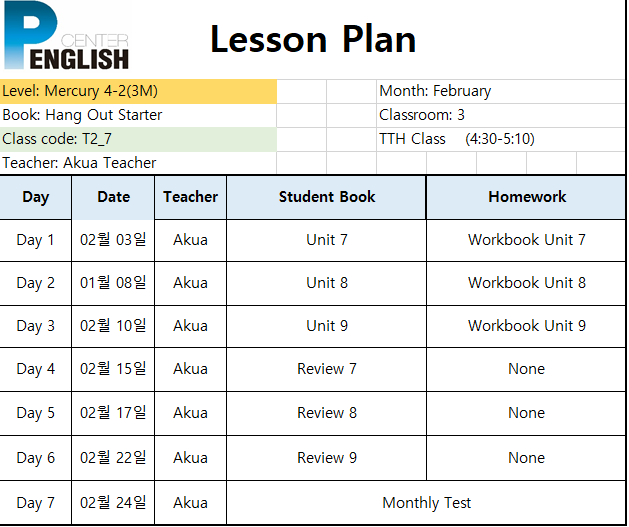
Task: Select the Month: February cell
Action: tap(501, 91)
